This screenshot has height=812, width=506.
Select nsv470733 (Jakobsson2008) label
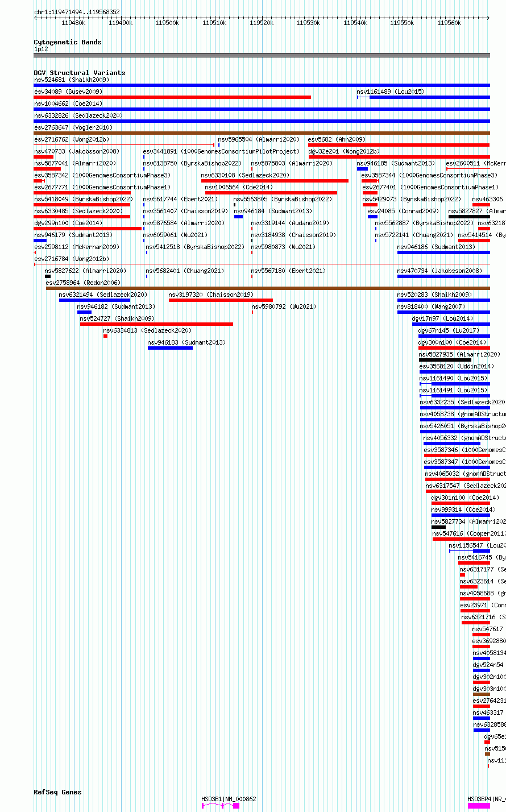77,151
